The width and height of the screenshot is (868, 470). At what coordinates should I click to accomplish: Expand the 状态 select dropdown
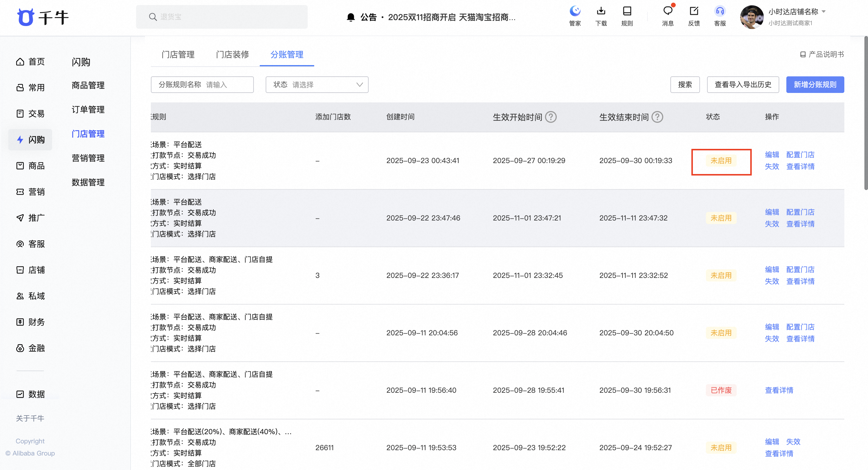coord(317,85)
